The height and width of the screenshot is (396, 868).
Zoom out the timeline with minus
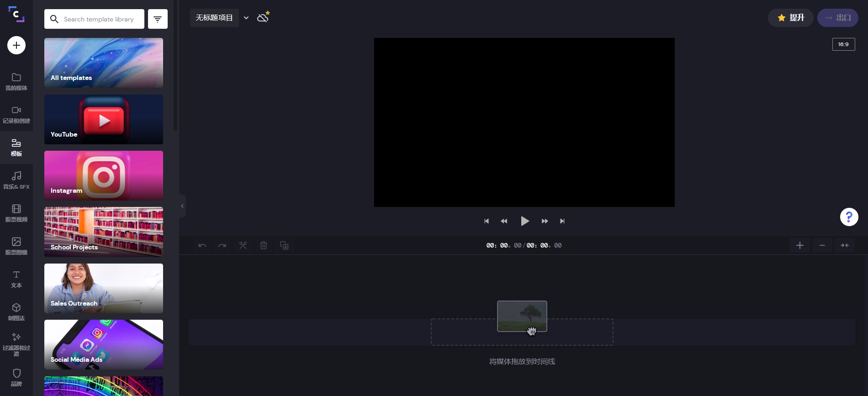822,246
